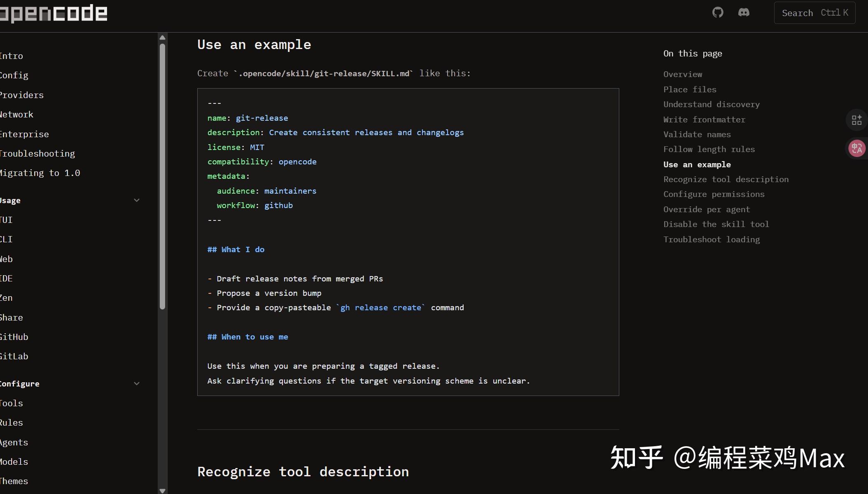Go to the GitLab sidebar entry
Image resolution: width=868 pixels, height=494 pixels.
[x=14, y=356]
